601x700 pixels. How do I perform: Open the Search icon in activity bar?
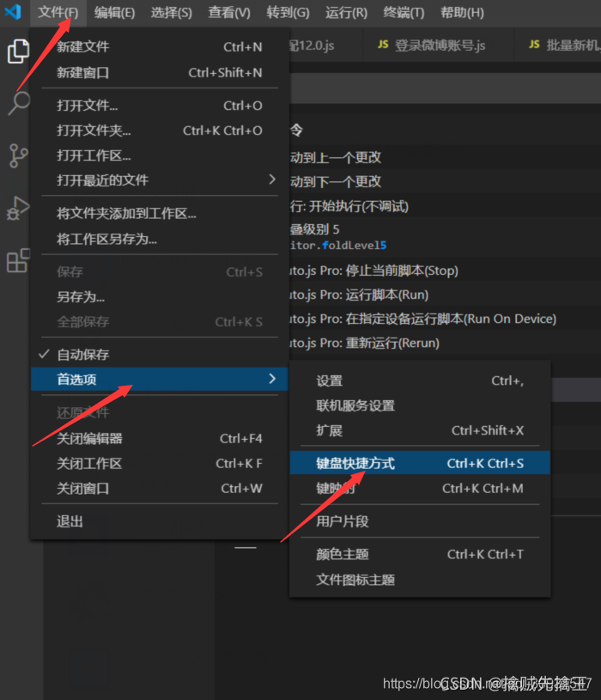tap(19, 104)
